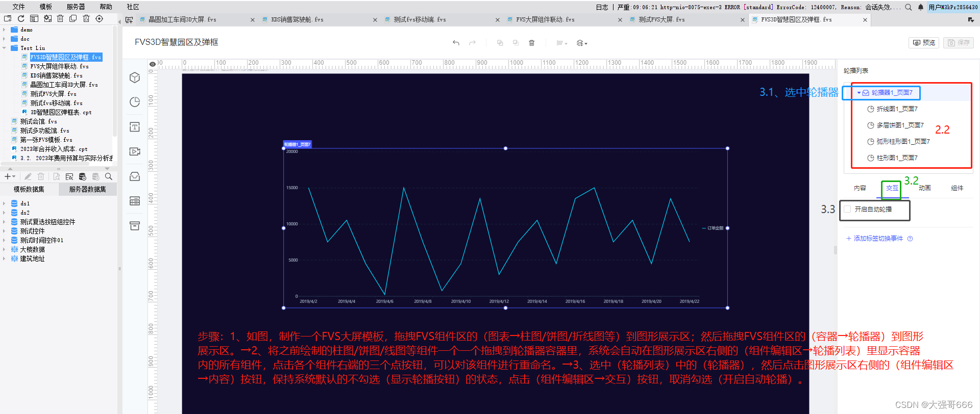Expand the 大楼数据 dataset node
980x414 pixels.
(x=4, y=249)
